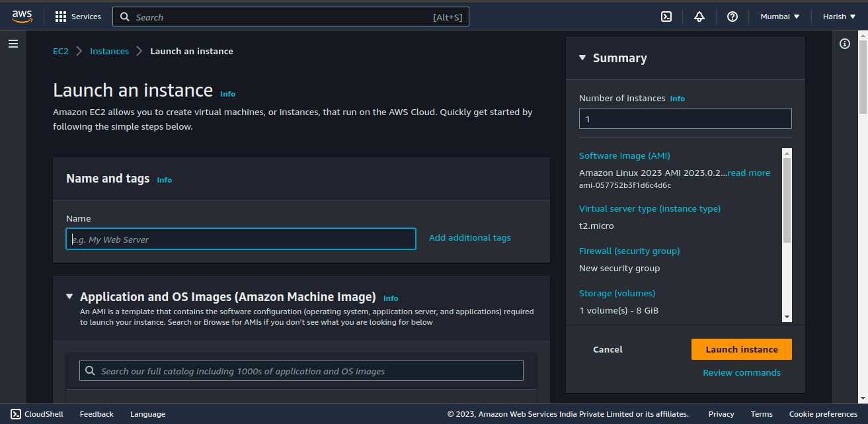The image size is (868, 424).
Task: Click the New security group text
Action: (x=619, y=268)
